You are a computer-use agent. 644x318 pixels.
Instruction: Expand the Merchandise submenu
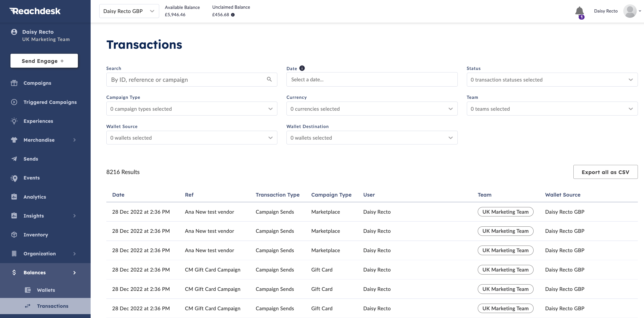(x=74, y=140)
